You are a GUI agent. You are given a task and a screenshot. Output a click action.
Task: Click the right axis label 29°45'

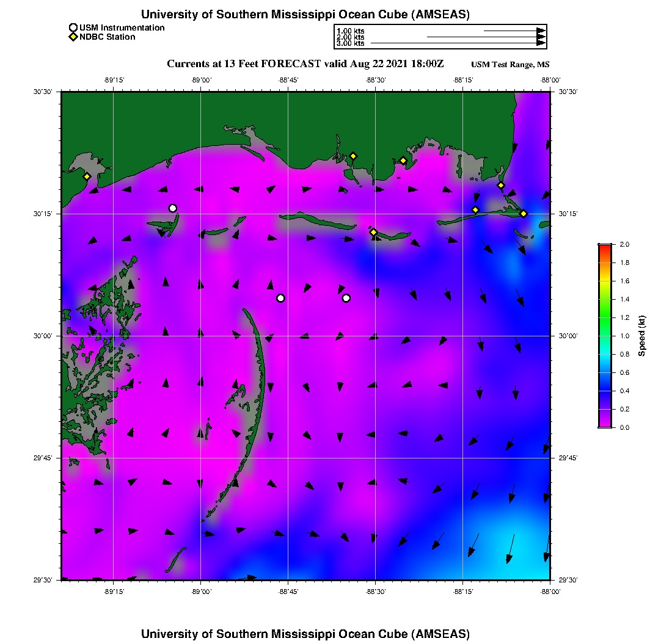(568, 458)
